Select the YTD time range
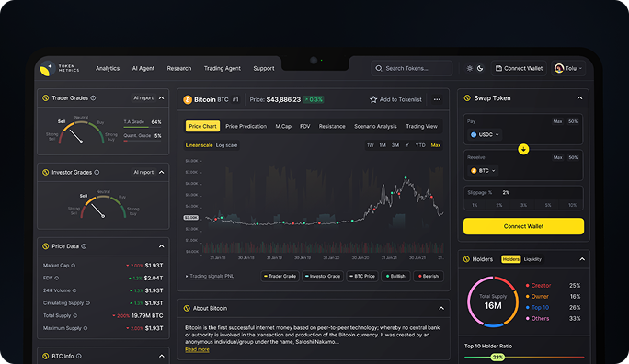This screenshot has height=364, width=629. pos(420,145)
